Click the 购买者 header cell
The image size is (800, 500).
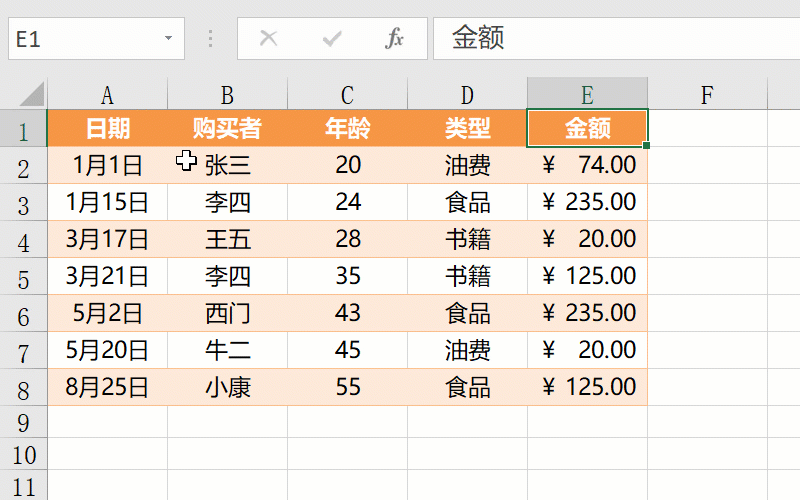tap(228, 128)
